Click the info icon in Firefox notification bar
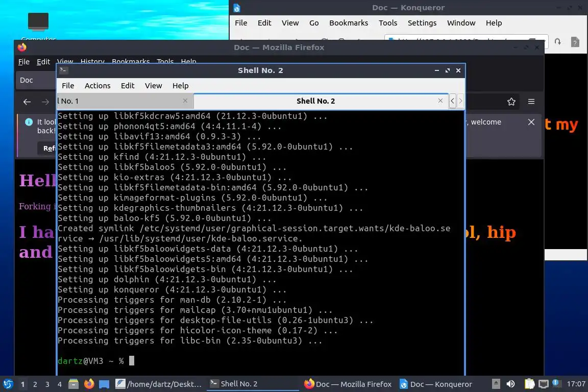 (x=29, y=122)
